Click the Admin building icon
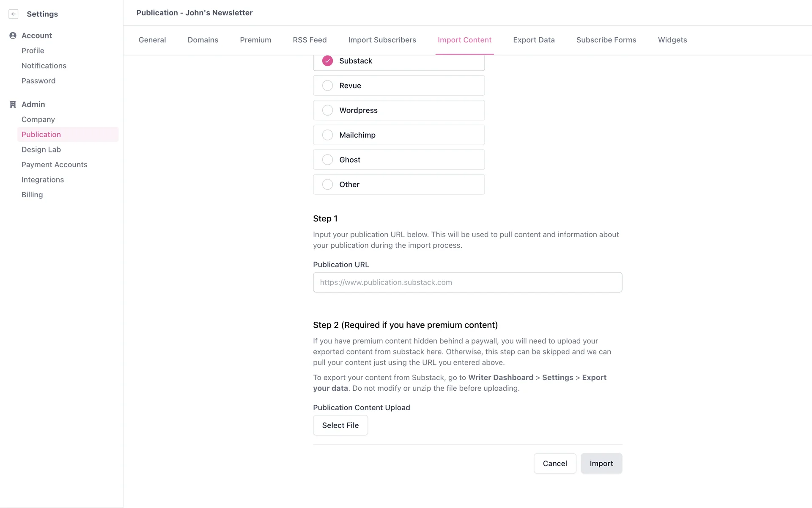Image resolution: width=812 pixels, height=508 pixels. coord(13,104)
